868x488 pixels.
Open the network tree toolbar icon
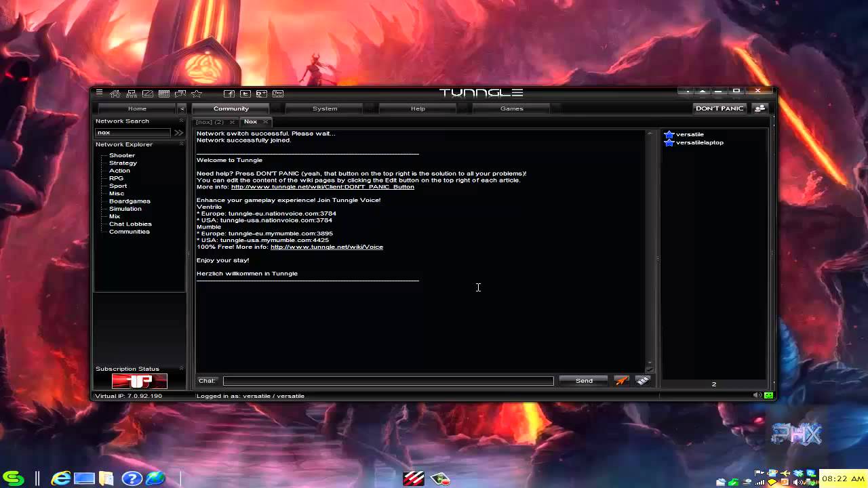click(132, 94)
